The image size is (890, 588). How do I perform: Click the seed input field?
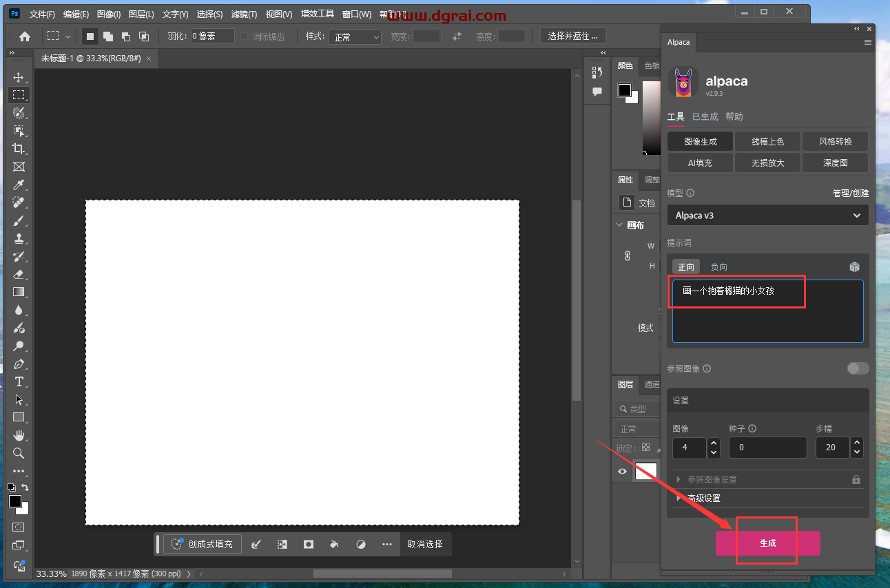point(767,448)
